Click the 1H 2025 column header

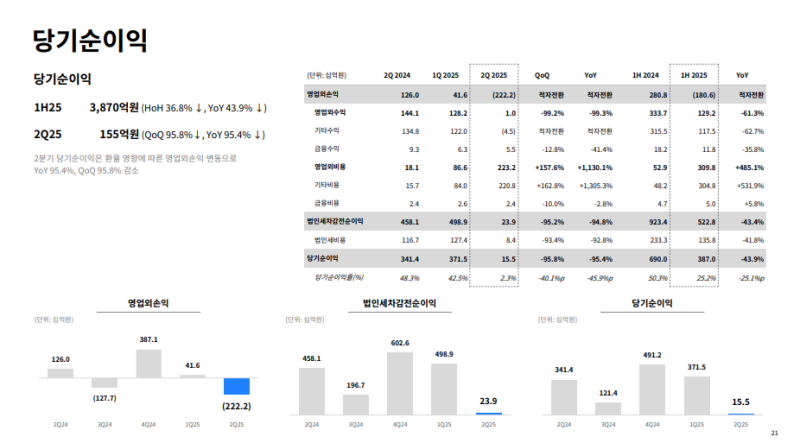[693, 75]
